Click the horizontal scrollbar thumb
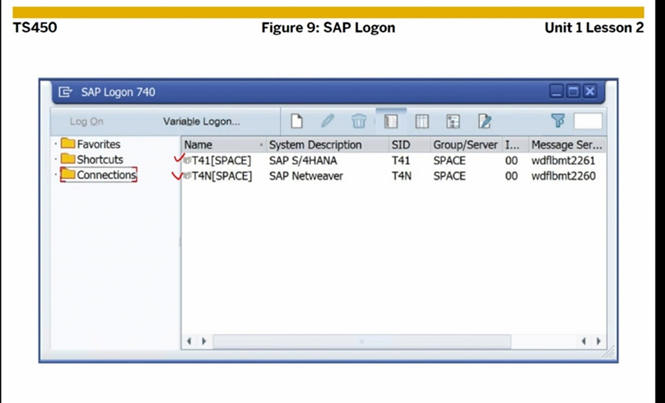Viewport: 665px width, 403px height. point(362,341)
